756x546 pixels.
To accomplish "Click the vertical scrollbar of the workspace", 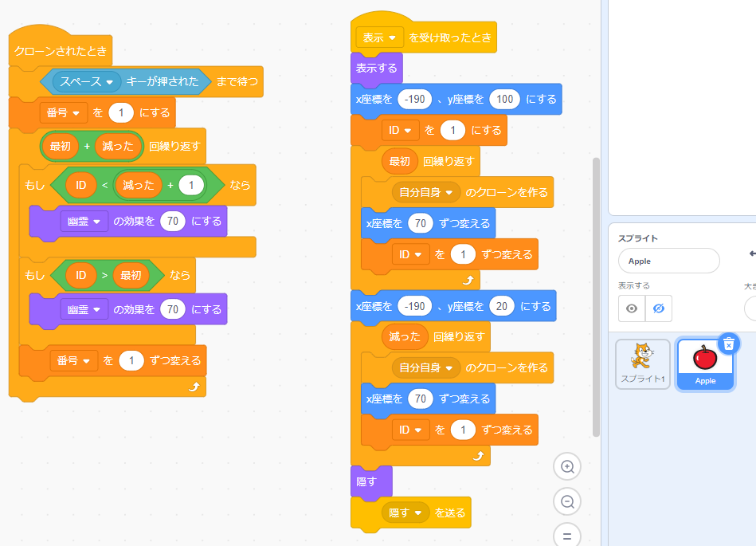I will point(595,295).
